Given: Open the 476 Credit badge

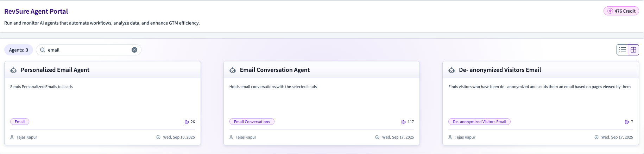Looking at the screenshot, I should (x=621, y=11).
